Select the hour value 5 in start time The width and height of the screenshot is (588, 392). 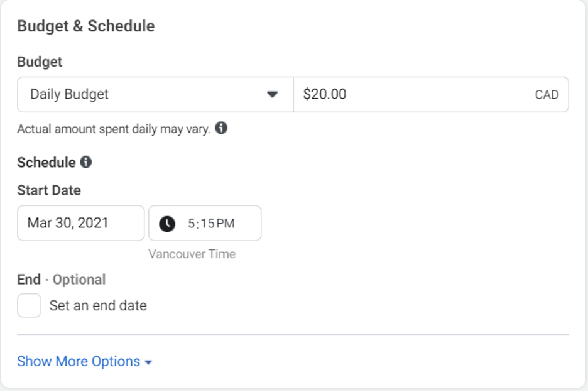tap(191, 224)
